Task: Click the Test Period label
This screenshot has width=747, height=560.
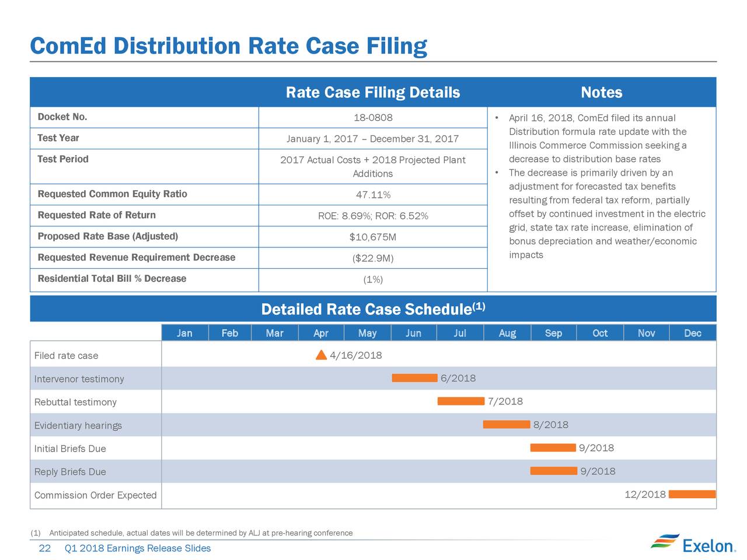Action: [x=63, y=159]
